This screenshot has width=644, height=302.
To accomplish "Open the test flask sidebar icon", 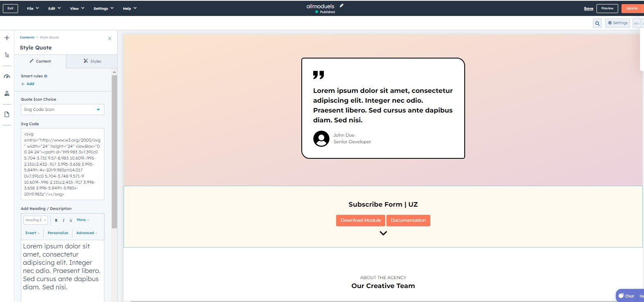I will coord(7,93).
